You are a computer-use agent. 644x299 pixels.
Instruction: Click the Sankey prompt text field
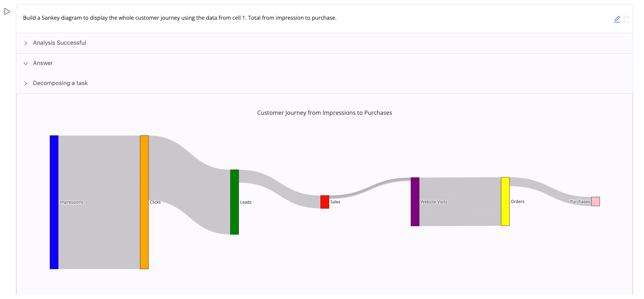pos(179,18)
